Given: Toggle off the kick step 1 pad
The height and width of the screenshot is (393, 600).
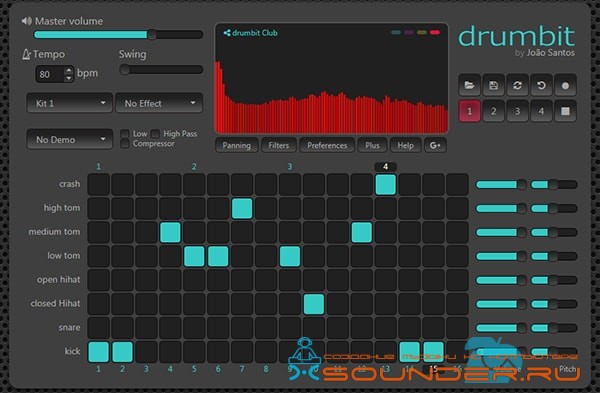Looking at the screenshot, I should [98, 352].
